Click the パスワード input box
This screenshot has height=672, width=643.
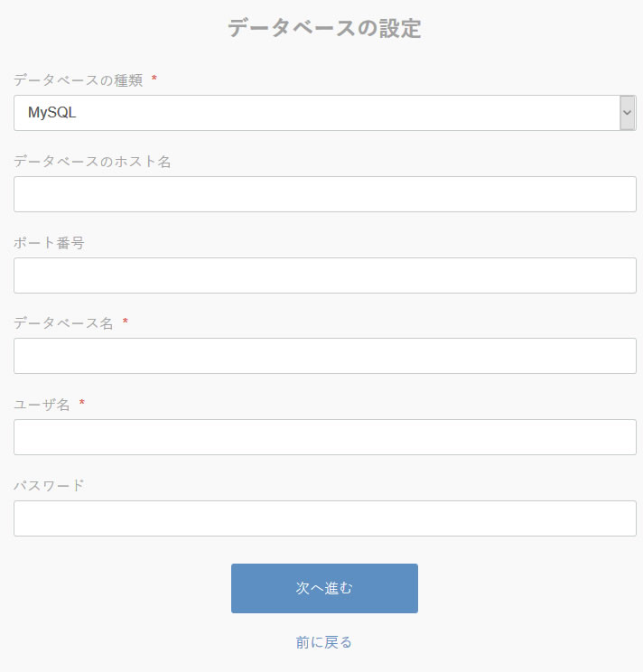tap(325, 518)
